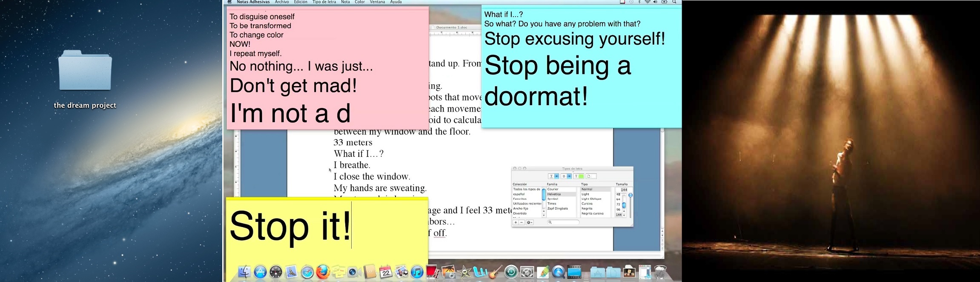Open 'the dream project' desktop folder
Screen dimensions: 980x282
coord(85,79)
